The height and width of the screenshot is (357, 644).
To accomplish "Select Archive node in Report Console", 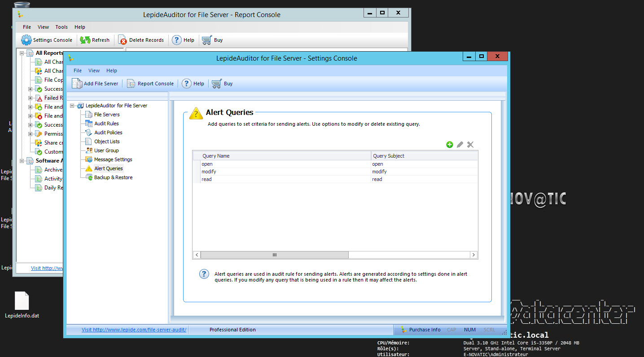I will click(49, 170).
